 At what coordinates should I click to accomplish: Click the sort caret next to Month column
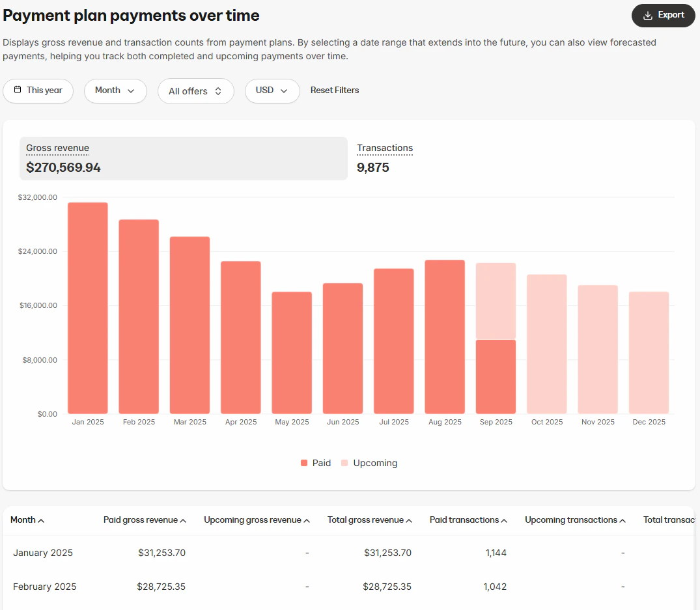[42, 520]
